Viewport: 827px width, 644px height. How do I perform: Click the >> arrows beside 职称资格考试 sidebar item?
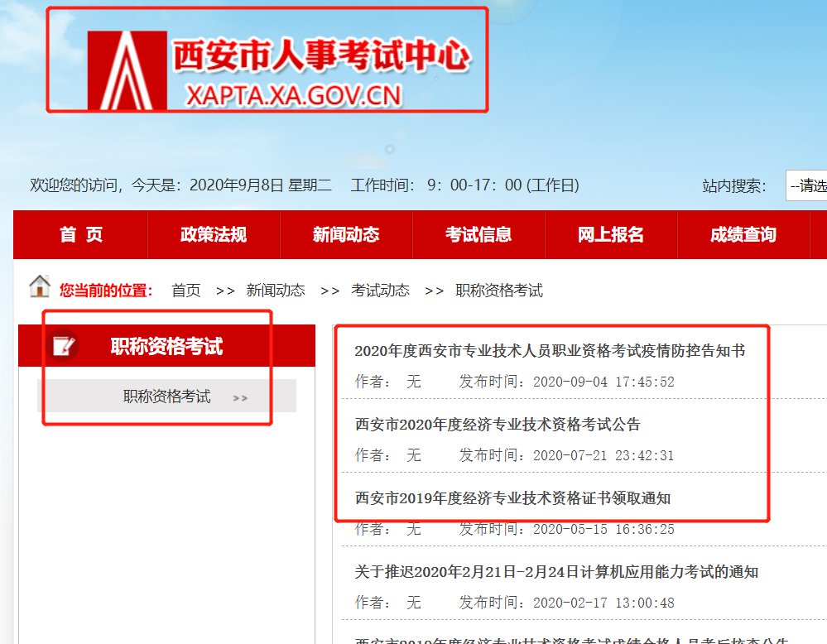[240, 398]
